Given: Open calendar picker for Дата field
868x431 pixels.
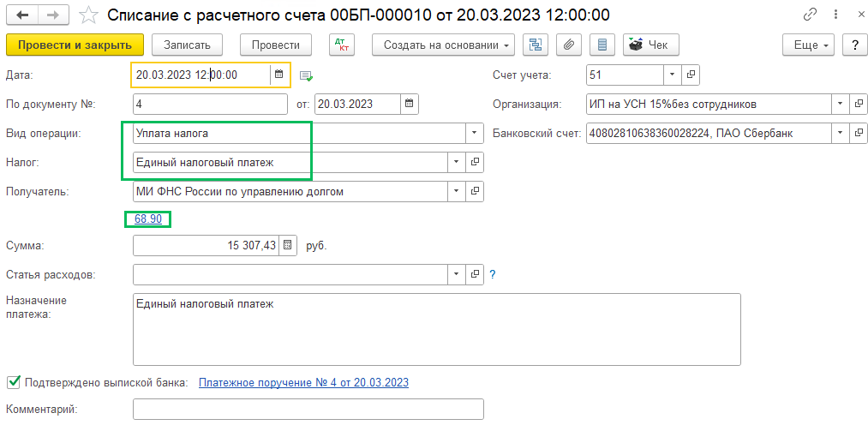Looking at the screenshot, I should 278,75.
